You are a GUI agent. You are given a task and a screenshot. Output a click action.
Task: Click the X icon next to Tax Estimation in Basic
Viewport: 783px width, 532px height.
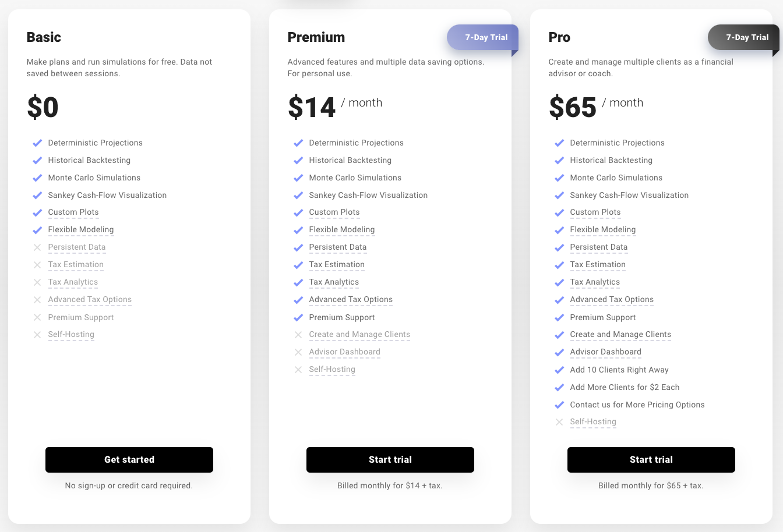(x=37, y=265)
